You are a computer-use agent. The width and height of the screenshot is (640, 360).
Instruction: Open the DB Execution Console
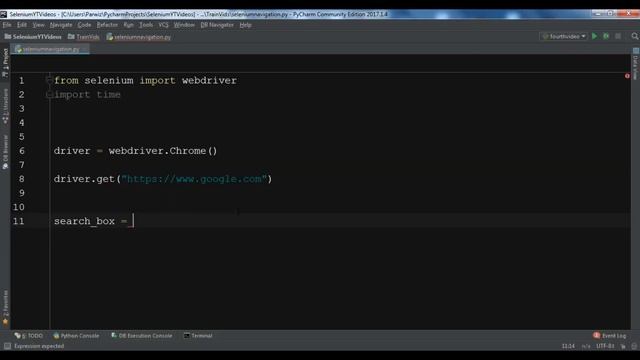(x=141, y=336)
